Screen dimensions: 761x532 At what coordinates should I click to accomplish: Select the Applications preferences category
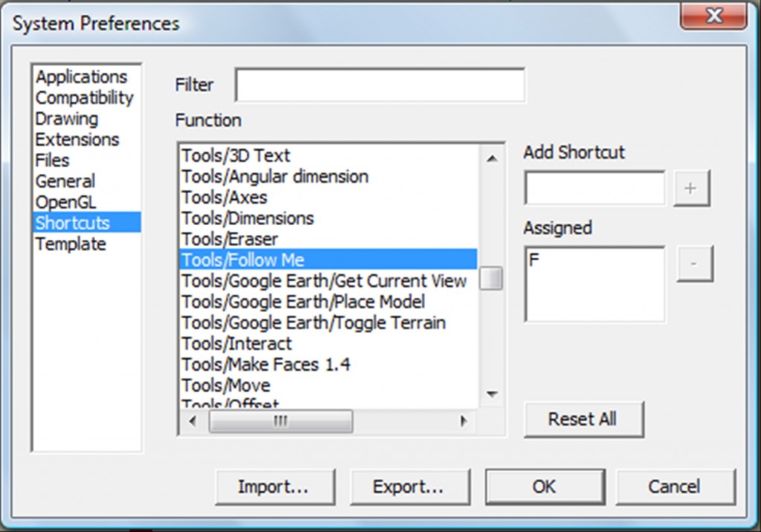(82, 77)
